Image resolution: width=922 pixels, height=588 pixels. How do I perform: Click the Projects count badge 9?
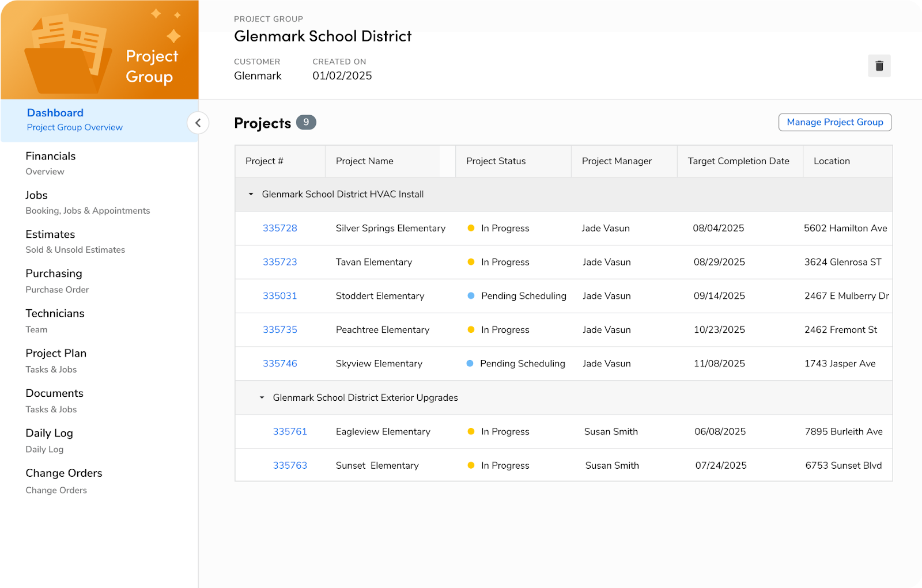click(306, 122)
